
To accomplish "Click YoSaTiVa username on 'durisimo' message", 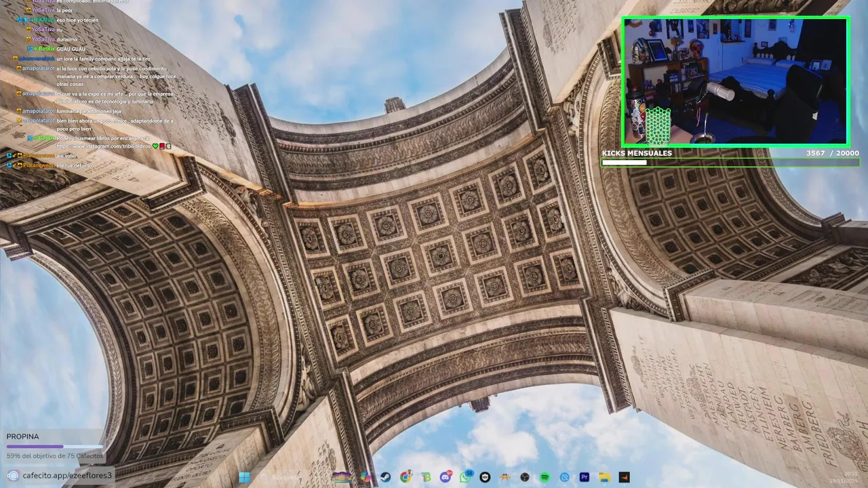I will pos(44,39).
